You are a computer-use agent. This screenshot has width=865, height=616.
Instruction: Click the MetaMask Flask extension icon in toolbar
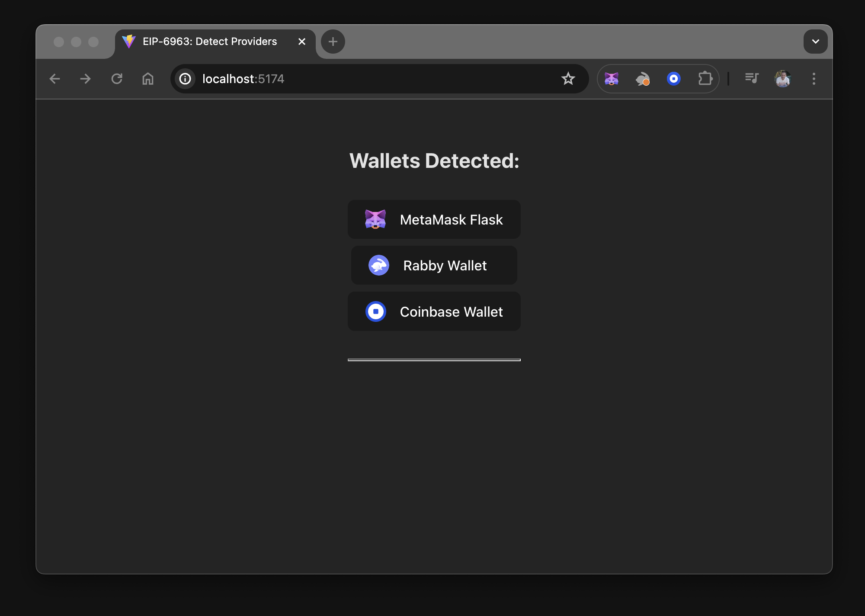coord(611,79)
